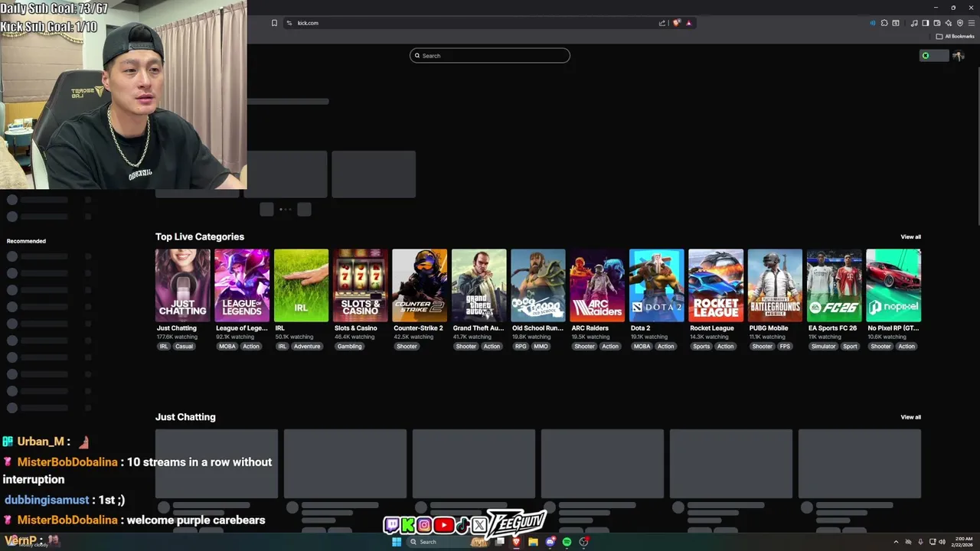Click the Sports tag under Rocket League
The image size is (980, 551).
point(701,347)
